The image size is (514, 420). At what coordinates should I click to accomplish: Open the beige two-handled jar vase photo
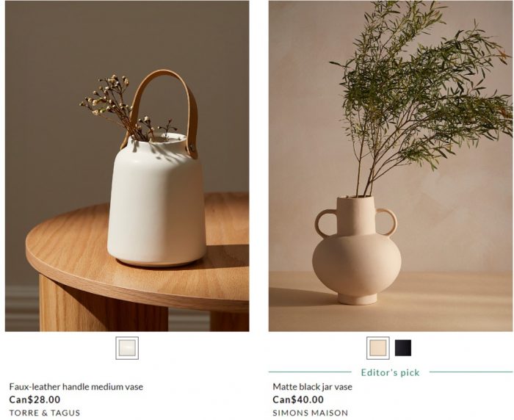click(391, 166)
